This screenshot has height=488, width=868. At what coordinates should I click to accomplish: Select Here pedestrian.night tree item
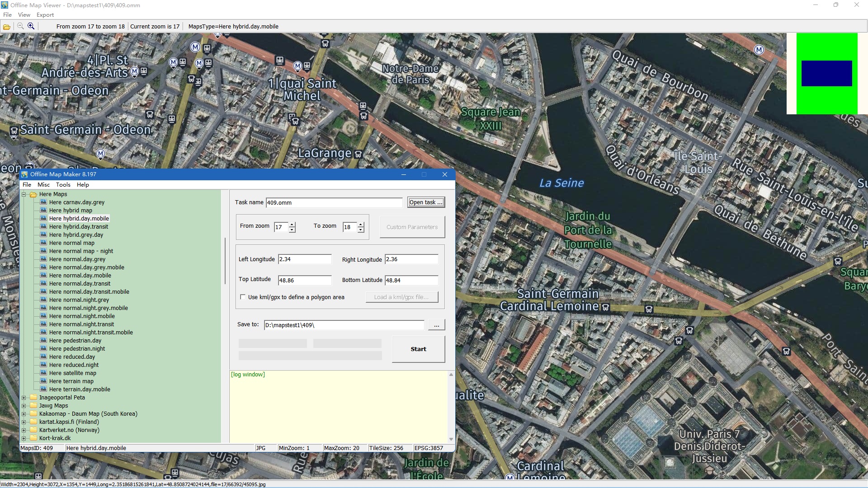[77, 348]
